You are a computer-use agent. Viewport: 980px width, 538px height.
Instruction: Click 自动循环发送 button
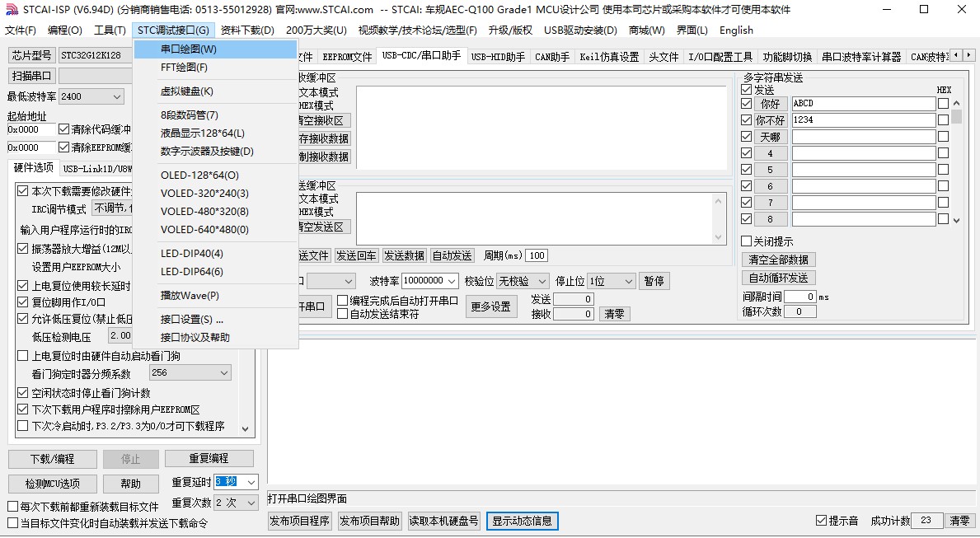click(x=778, y=278)
